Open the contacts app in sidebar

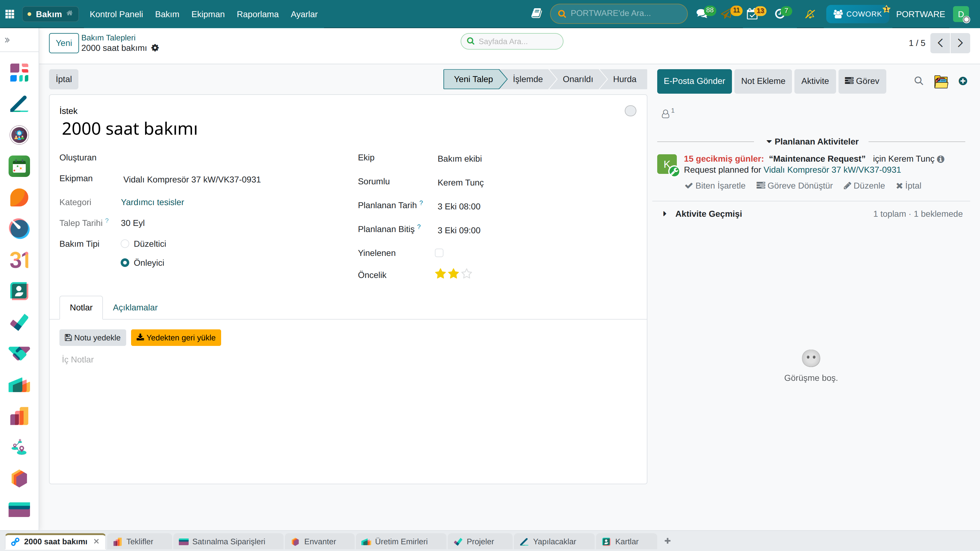(x=19, y=291)
